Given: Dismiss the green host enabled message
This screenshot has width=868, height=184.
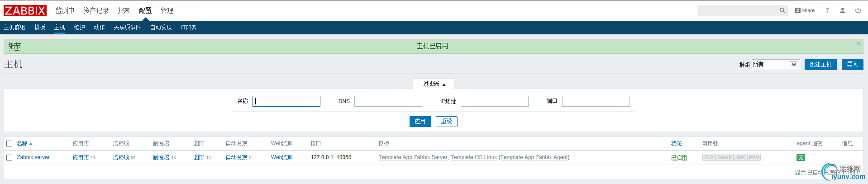Looking at the screenshot, I should (858, 43).
